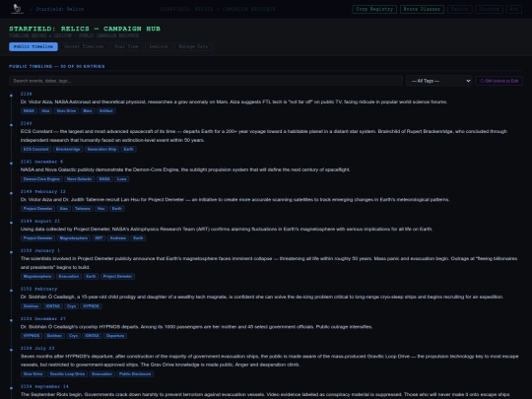This screenshot has width=532, height=399.
Task: Click the "2153 December 27" date heading
Action: [x=43, y=319]
